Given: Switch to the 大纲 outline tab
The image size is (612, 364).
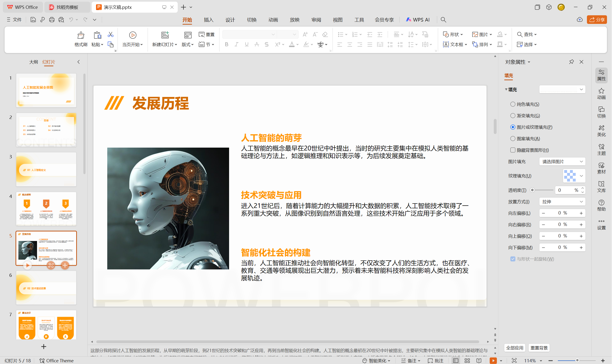Looking at the screenshot, I should pos(33,62).
